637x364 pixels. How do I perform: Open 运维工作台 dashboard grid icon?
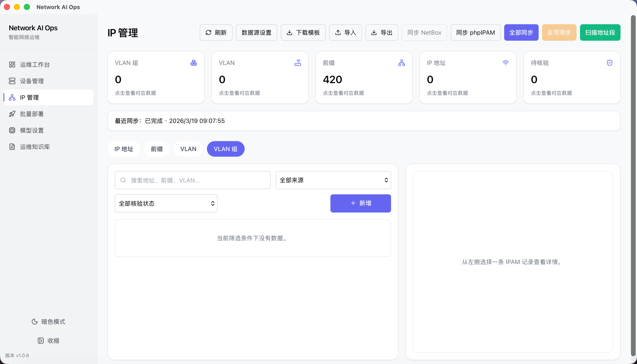(12, 64)
